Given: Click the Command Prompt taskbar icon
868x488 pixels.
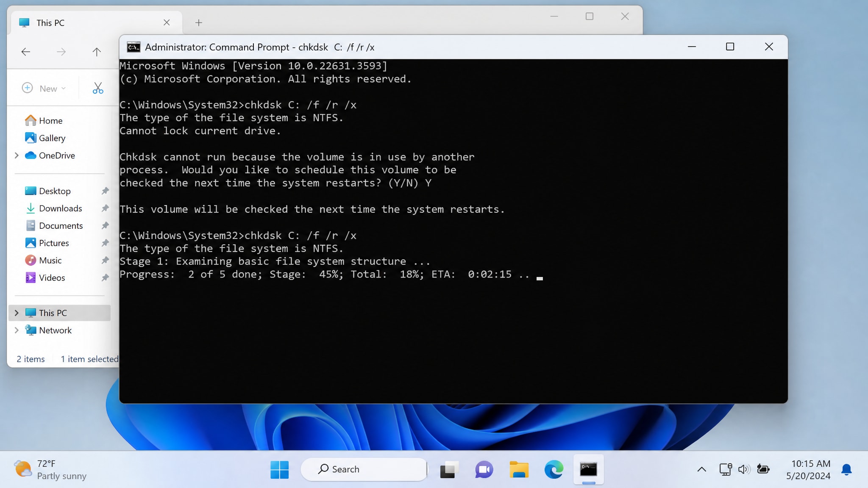Looking at the screenshot, I should point(589,469).
